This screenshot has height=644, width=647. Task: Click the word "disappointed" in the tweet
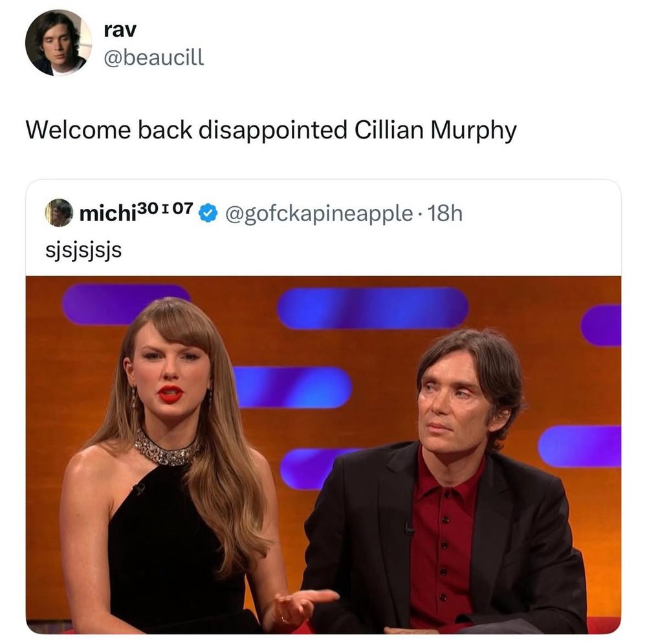point(273,131)
